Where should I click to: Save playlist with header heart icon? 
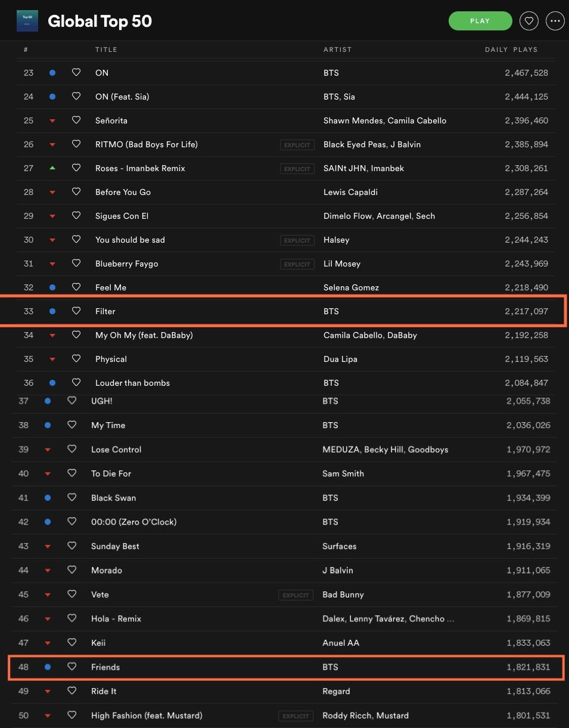pyautogui.click(x=528, y=21)
